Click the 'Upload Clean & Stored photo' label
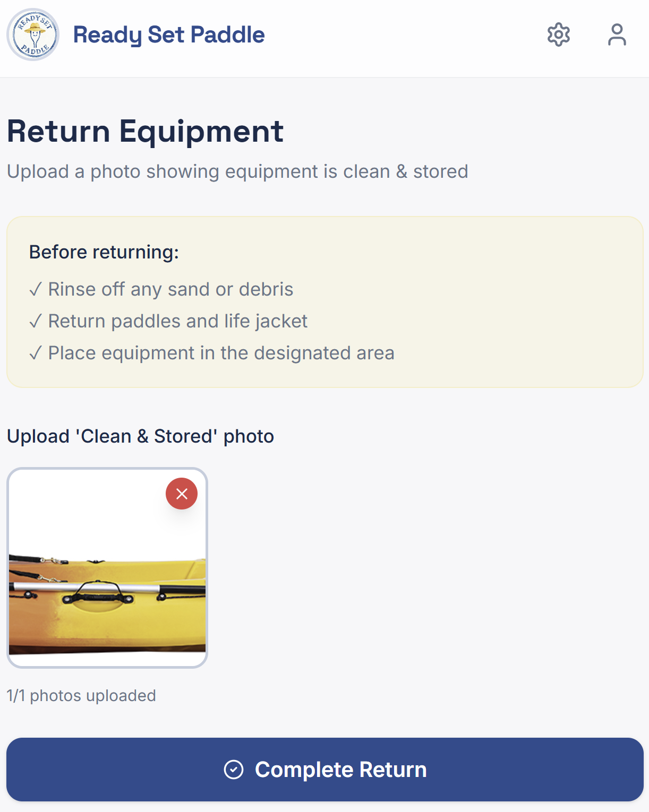This screenshot has height=812, width=649. pyautogui.click(x=140, y=436)
